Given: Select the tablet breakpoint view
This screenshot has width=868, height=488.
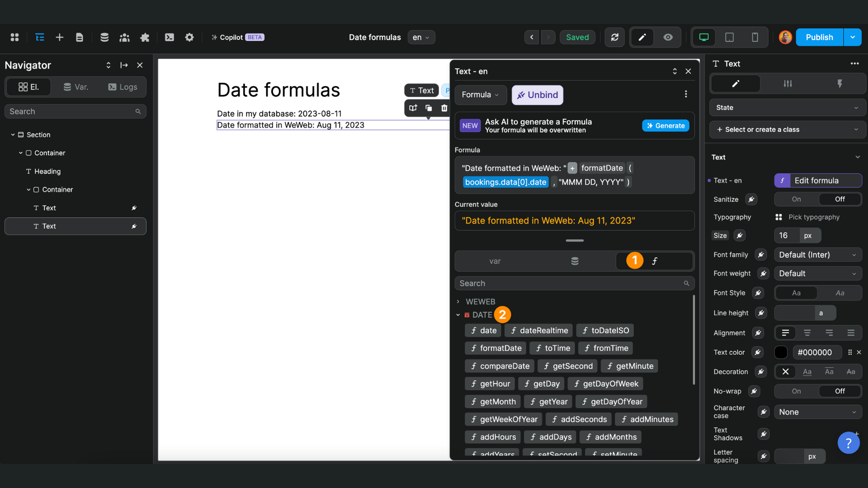Looking at the screenshot, I should pyautogui.click(x=729, y=37).
